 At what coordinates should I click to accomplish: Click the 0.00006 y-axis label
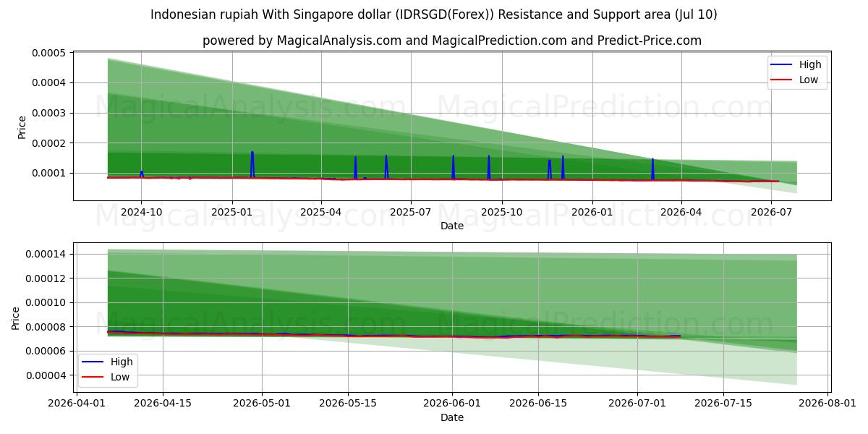click(x=46, y=351)
